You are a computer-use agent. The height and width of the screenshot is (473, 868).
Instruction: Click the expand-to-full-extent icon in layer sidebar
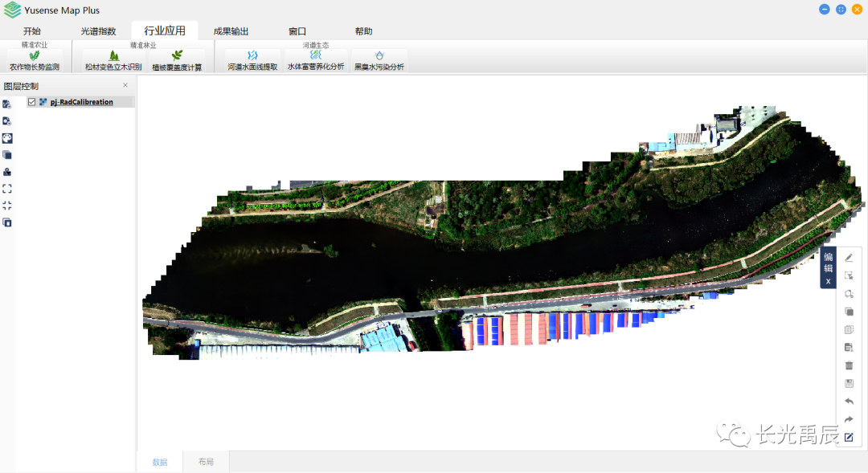(7, 189)
